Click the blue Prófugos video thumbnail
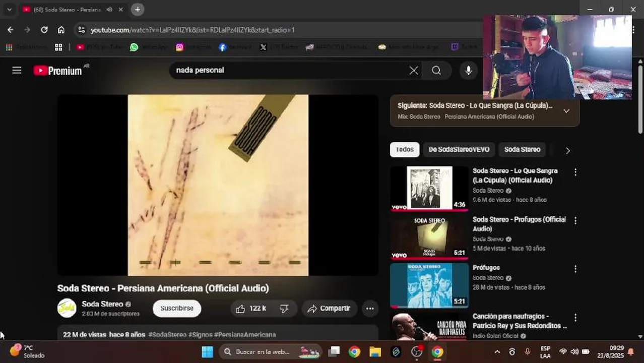644x363 pixels. (429, 285)
